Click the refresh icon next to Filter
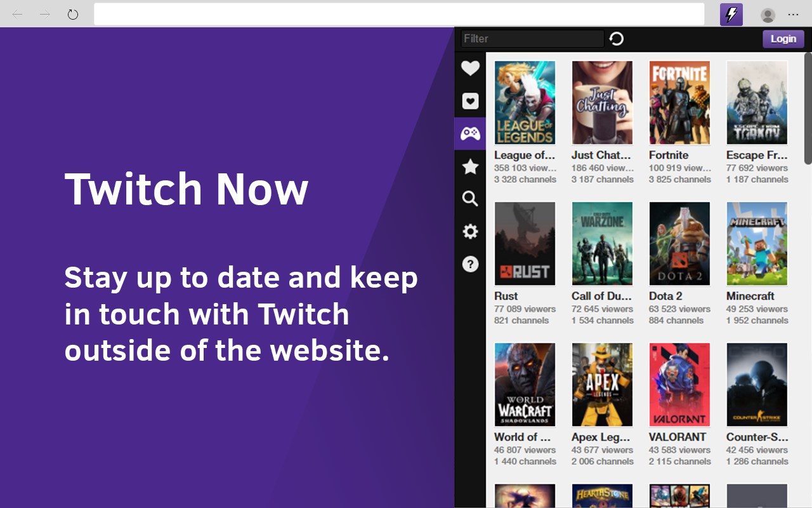This screenshot has width=812, height=508. (617, 39)
